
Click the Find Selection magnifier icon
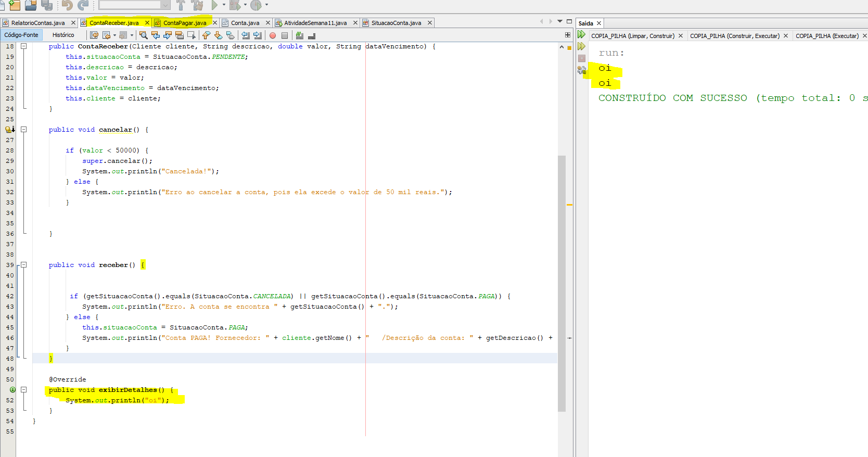point(144,35)
